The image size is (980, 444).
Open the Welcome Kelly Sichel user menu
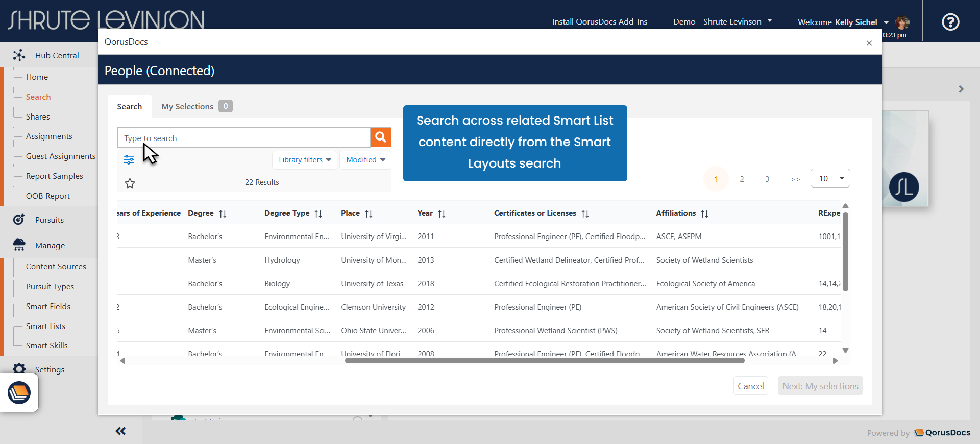click(x=843, y=22)
